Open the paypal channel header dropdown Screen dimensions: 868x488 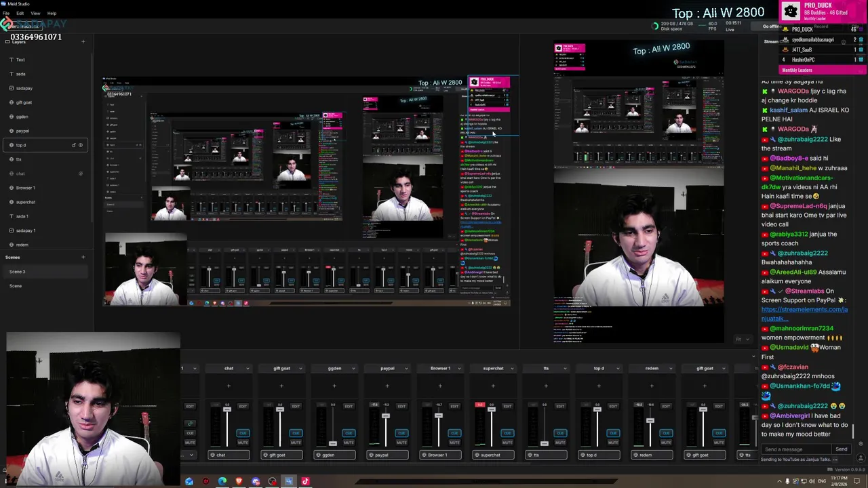pyautogui.click(x=406, y=368)
